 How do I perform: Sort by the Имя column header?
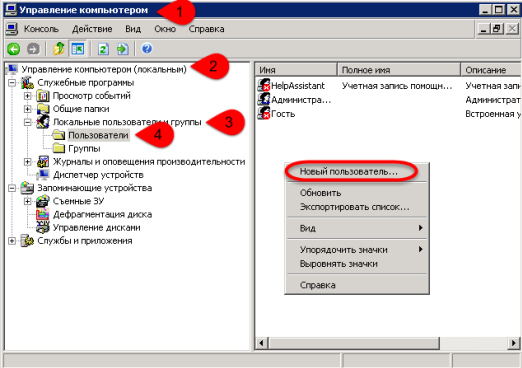point(296,70)
